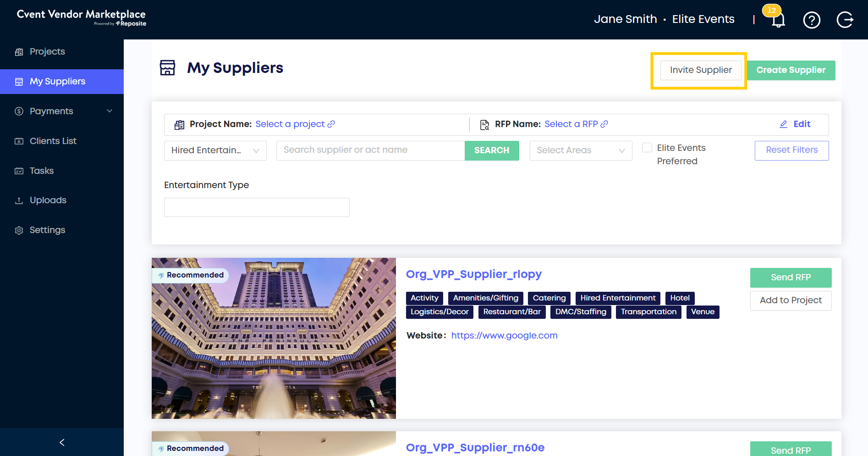Click the logout icon in header
The height and width of the screenshot is (456, 868).
[x=845, y=20]
